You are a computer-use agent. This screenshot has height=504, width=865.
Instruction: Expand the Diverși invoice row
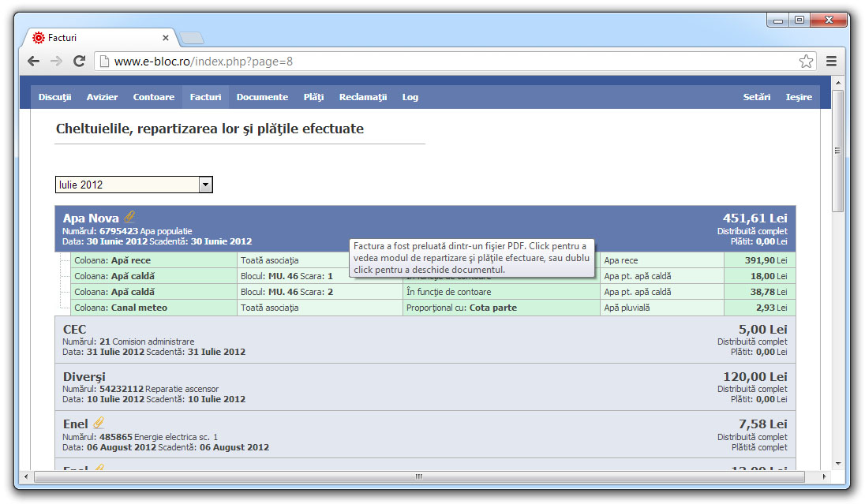pyautogui.click(x=425, y=387)
